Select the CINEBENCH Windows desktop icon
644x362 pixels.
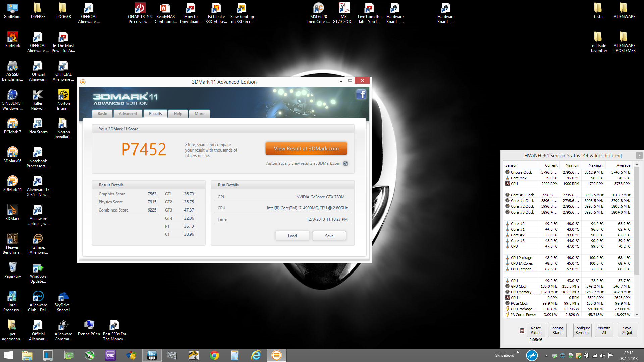13,100
